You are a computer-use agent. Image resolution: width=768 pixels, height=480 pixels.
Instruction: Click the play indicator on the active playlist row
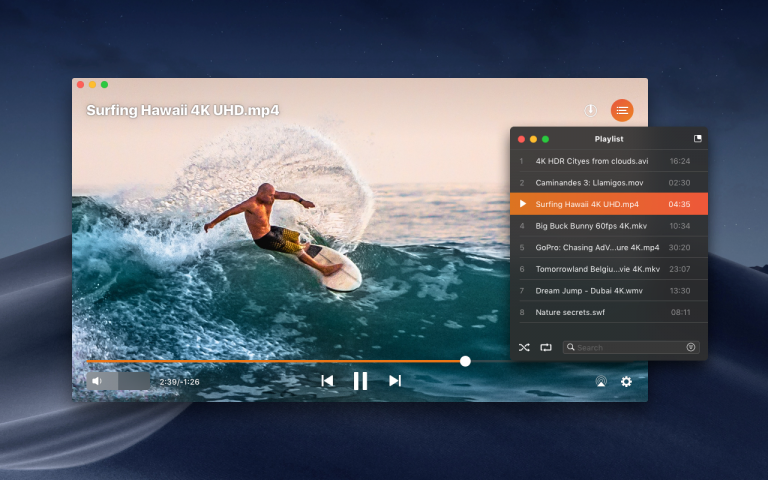point(523,204)
